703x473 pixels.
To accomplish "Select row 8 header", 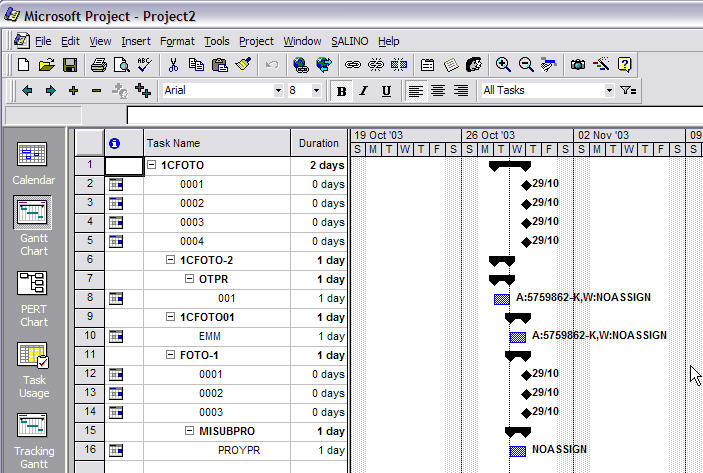I will [90, 298].
